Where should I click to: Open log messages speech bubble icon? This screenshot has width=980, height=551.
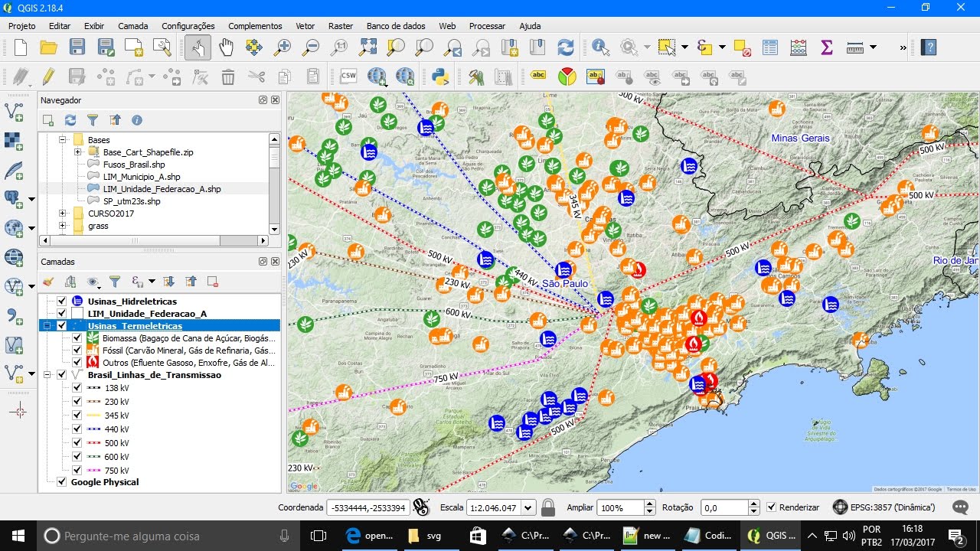(959, 507)
